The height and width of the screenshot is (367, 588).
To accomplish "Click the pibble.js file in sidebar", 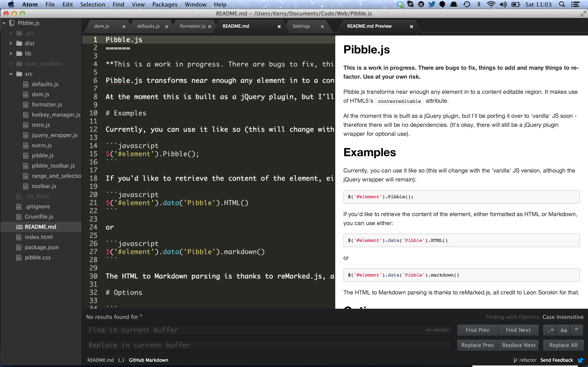I will pyautogui.click(x=43, y=155).
